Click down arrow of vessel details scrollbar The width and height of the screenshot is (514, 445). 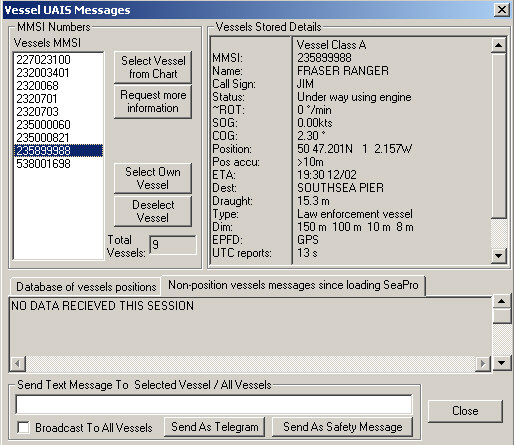[x=499, y=256]
